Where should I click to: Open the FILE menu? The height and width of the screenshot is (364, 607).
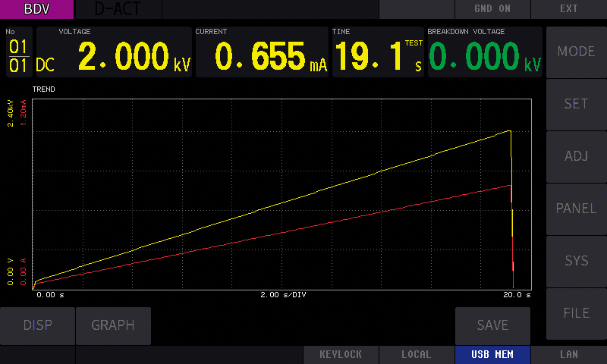point(576,313)
